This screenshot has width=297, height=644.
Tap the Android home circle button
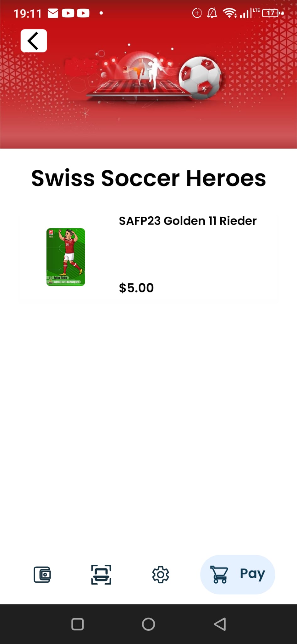click(149, 624)
